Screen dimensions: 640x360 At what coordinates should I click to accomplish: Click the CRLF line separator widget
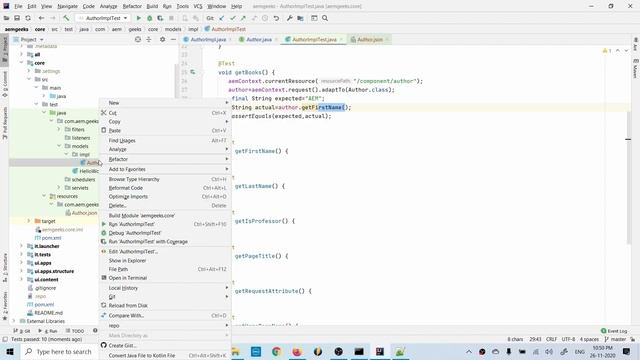[x=551, y=339]
